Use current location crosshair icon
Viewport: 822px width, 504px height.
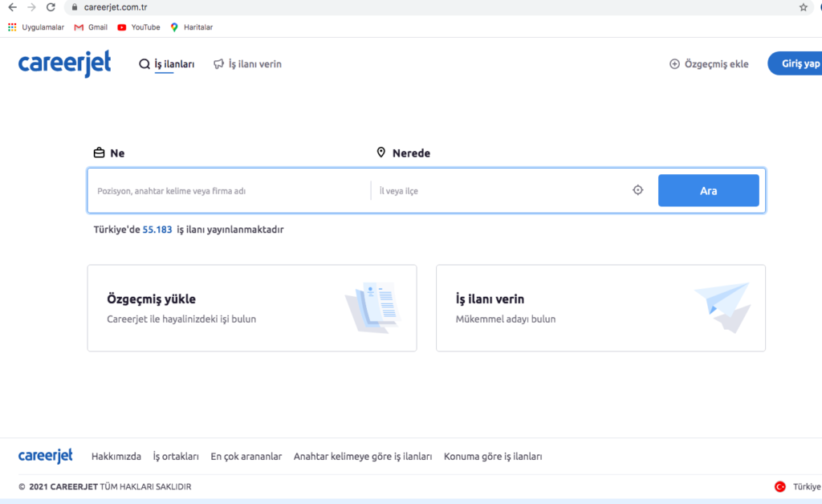click(637, 190)
